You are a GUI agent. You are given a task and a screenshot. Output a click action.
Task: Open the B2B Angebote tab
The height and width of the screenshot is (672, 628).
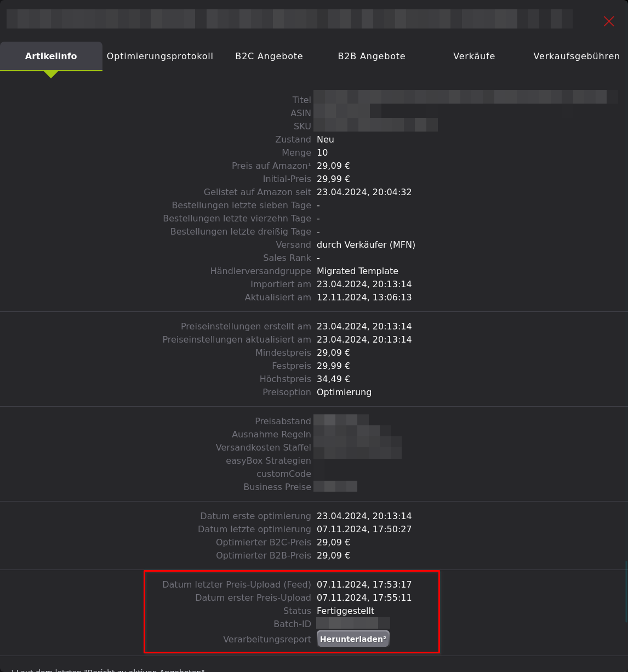[372, 56]
